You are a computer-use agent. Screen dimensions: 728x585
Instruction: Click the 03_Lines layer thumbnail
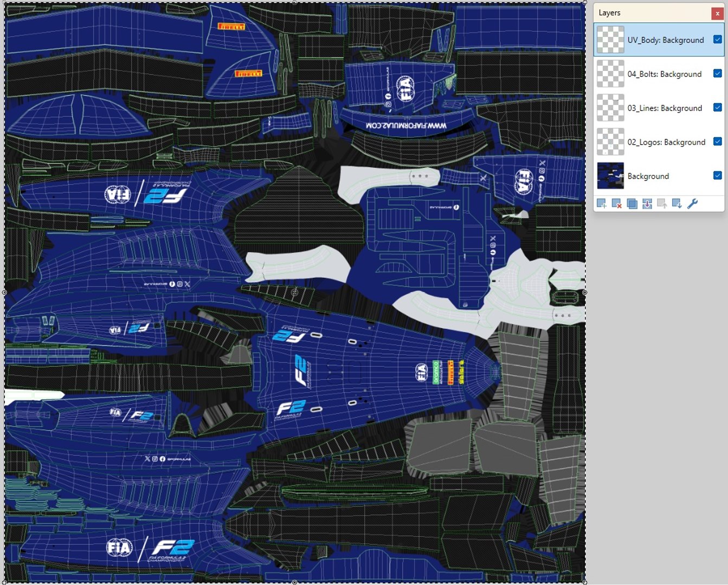(x=610, y=108)
